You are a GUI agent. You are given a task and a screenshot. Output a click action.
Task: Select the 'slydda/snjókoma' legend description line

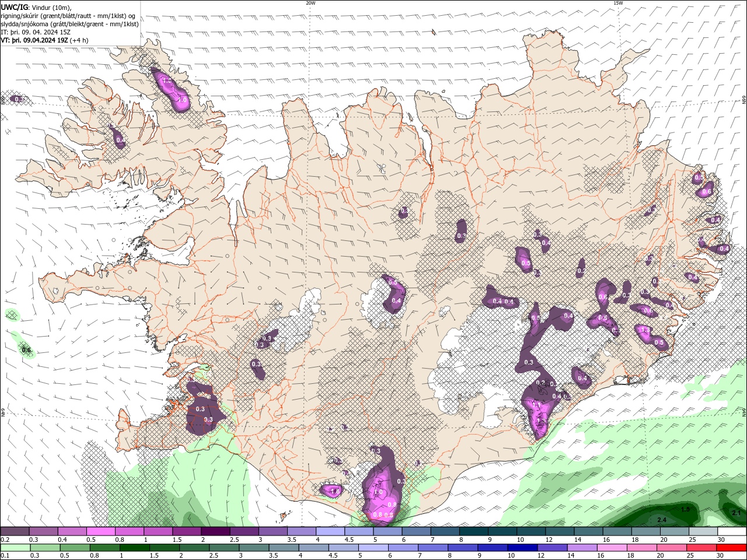[69, 24]
